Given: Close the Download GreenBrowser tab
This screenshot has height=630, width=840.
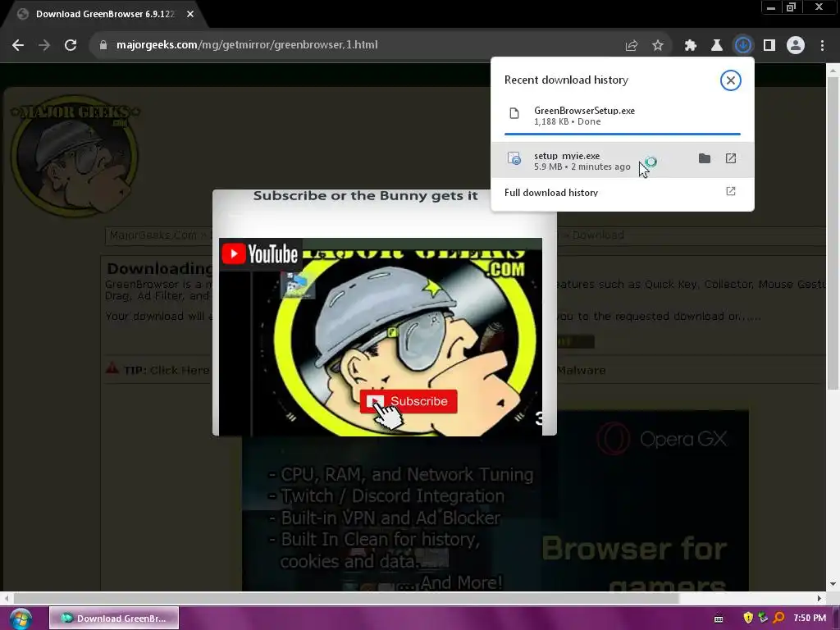Looking at the screenshot, I should click(x=190, y=14).
